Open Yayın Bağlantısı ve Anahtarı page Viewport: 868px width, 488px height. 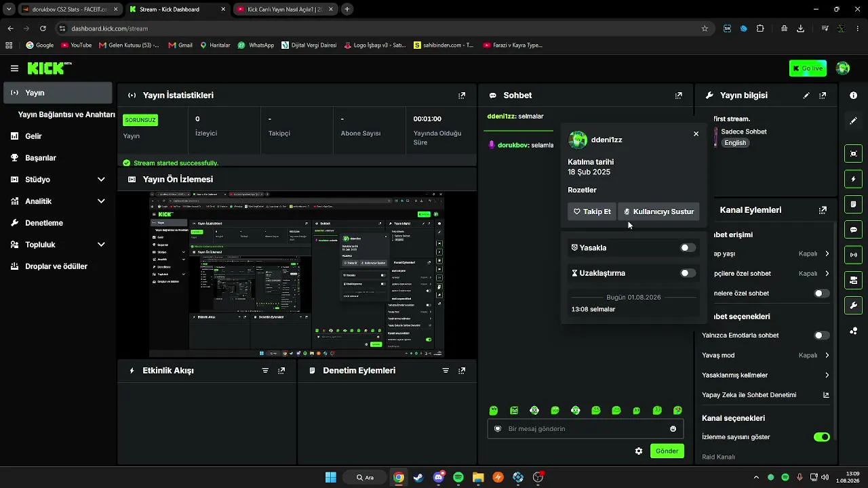[x=66, y=115]
